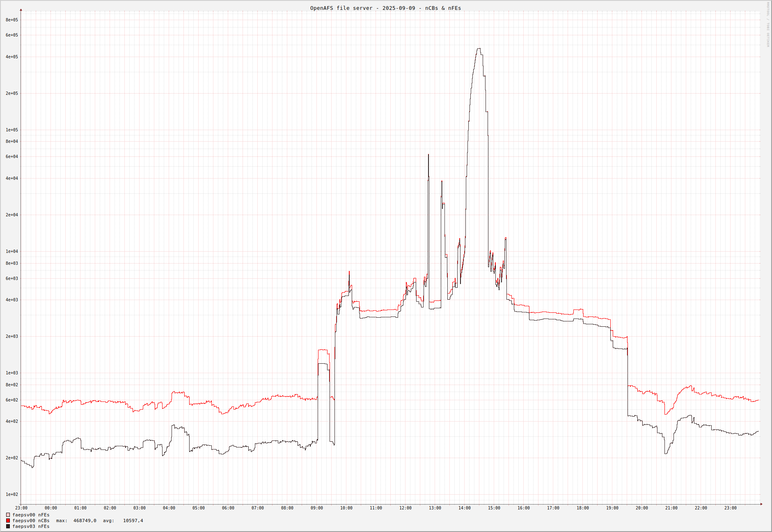
Task: Click the y-axis label '1e+05'
Action: point(12,130)
